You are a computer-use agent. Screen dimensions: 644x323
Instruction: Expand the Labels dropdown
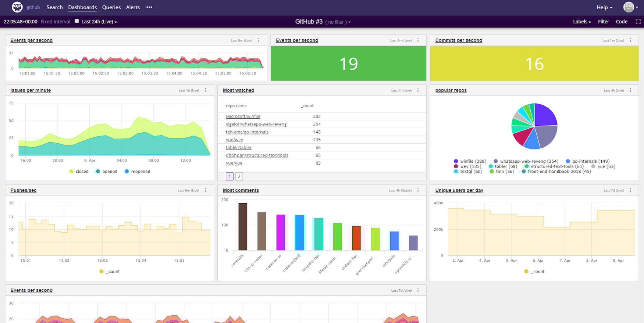582,22
